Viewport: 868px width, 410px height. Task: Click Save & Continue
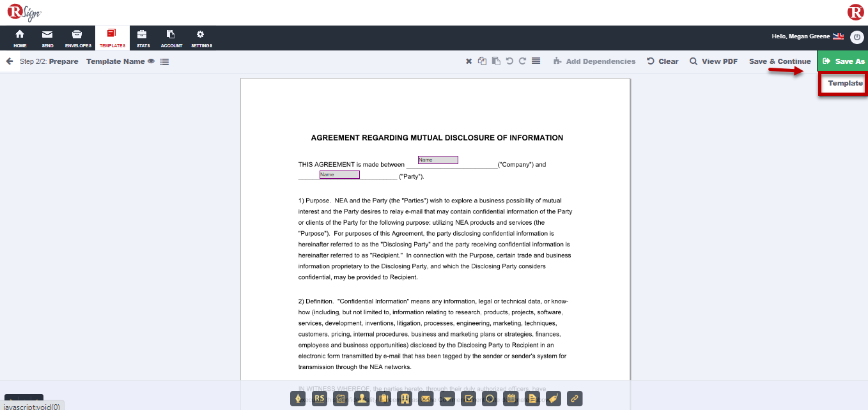tap(780, 61)
